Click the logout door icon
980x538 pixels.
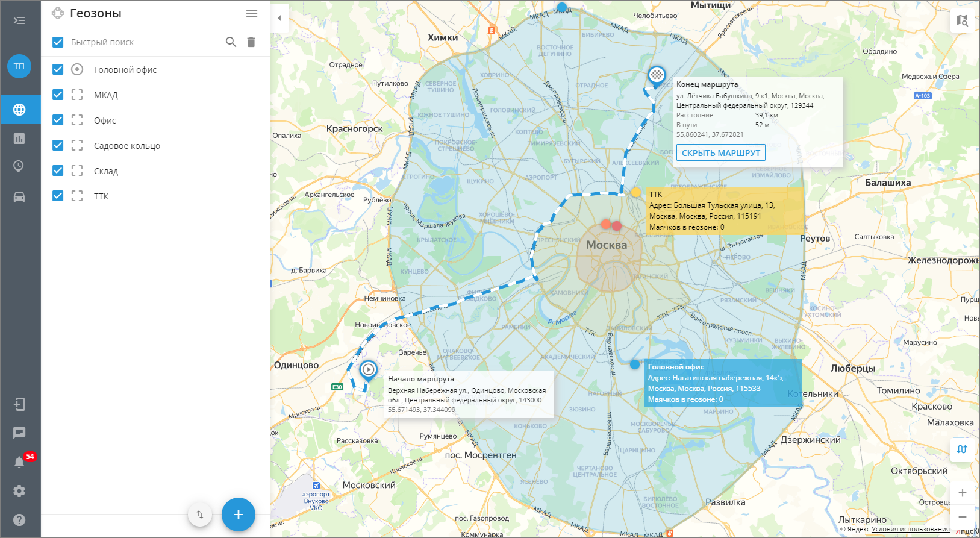(x=19, y=404)
